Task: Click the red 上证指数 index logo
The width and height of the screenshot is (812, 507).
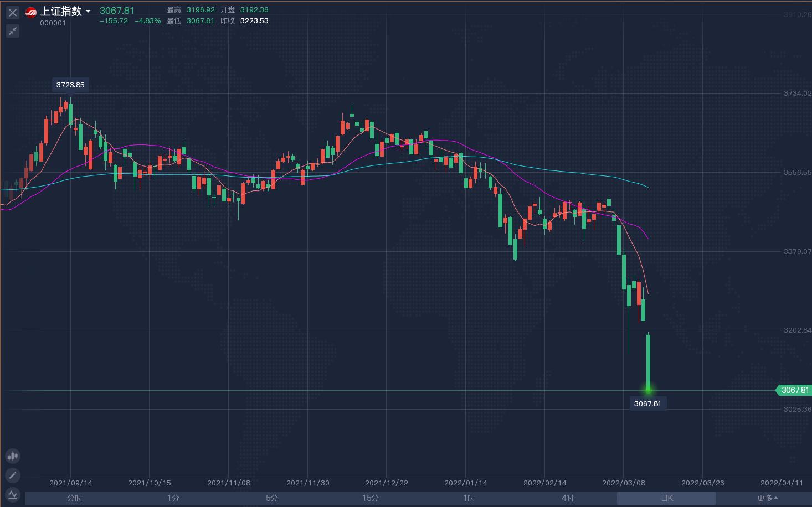Action: coord(31,12)
